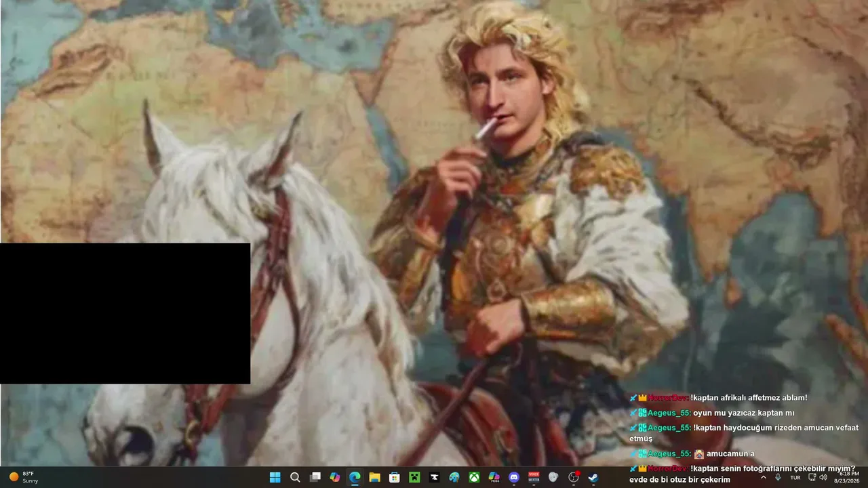Open the gray round app beside Voicemeeter

point(553,477)
